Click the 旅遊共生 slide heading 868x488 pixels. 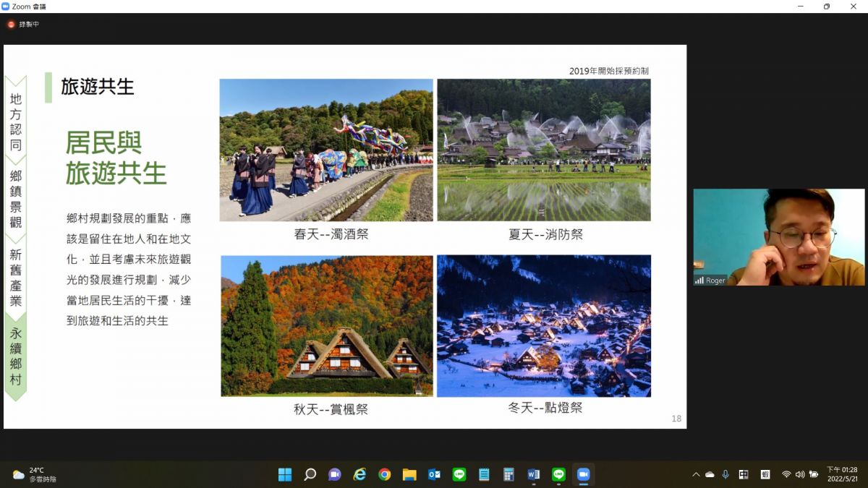98,87
